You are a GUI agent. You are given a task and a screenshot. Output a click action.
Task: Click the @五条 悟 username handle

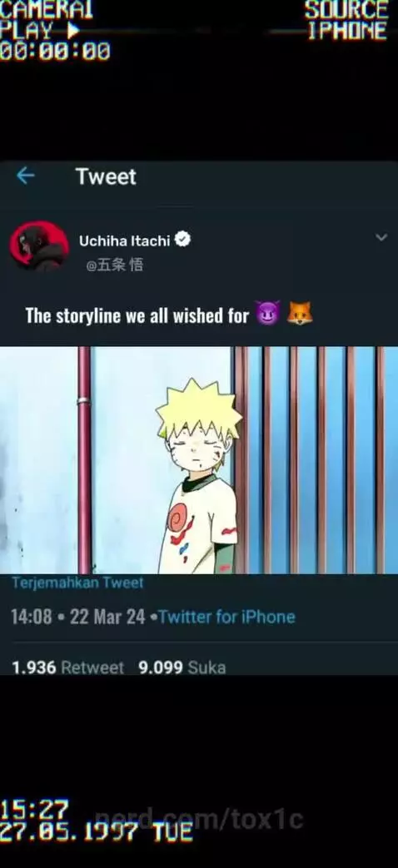(x=115, y=265)
